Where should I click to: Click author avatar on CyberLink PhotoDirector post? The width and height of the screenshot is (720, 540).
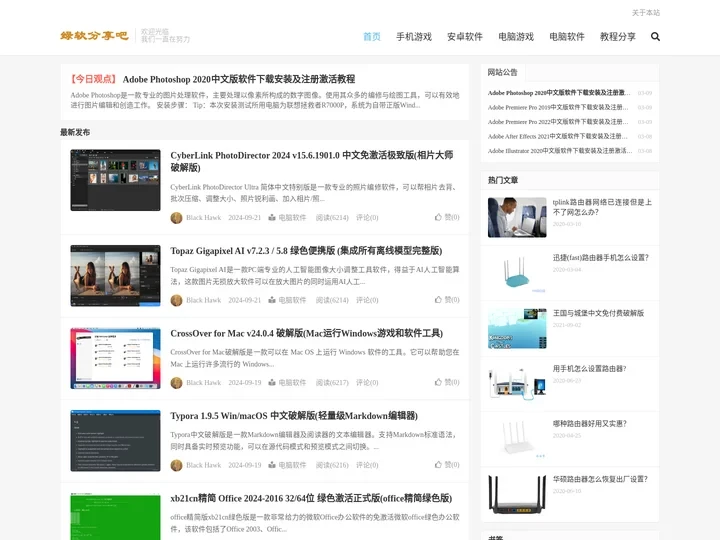[176, 218]
